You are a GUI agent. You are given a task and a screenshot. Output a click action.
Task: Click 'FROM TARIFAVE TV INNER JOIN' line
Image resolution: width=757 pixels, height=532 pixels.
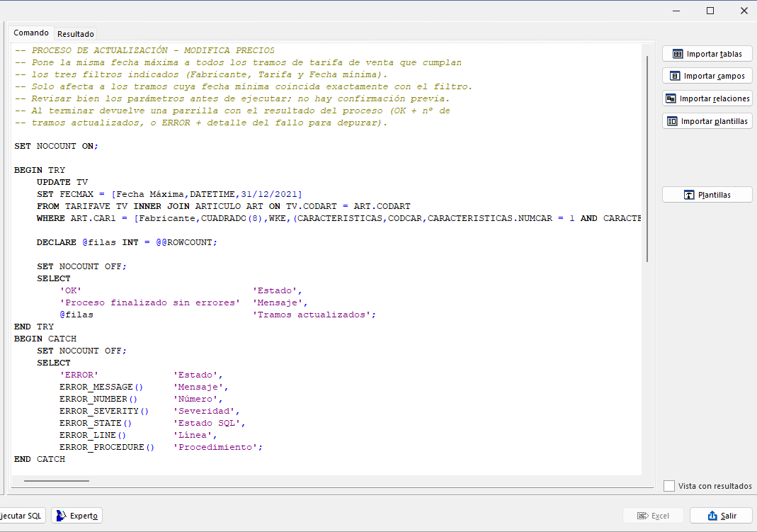click(224, 207)
